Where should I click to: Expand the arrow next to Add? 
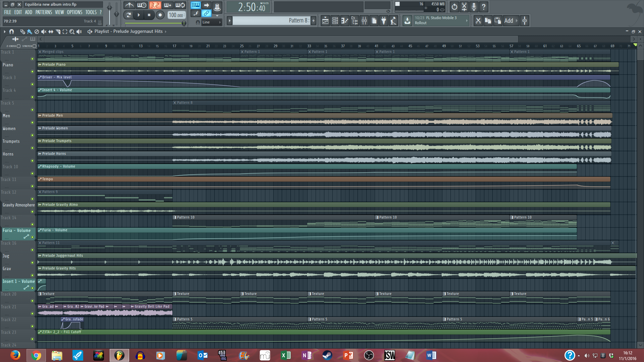point(517,21)
